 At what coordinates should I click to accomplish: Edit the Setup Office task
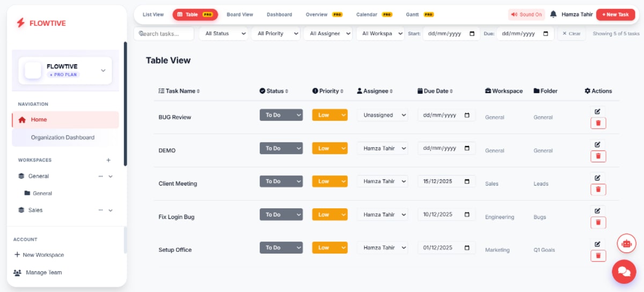[x=598, y=244]
